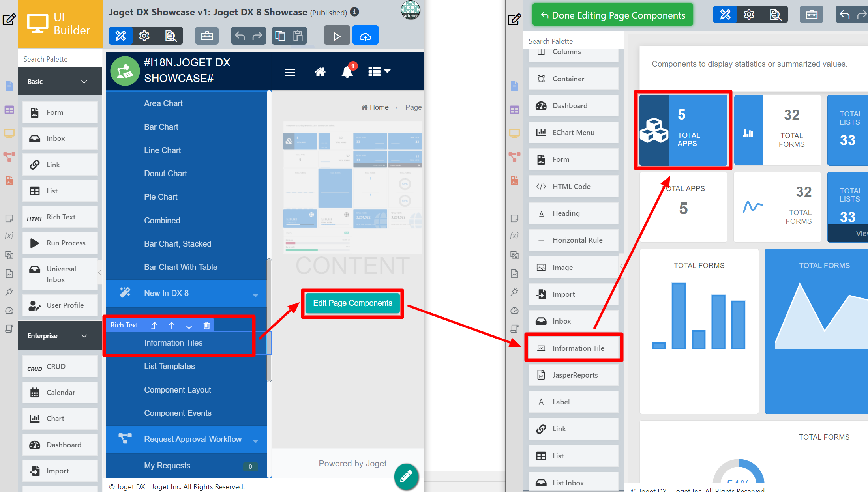This screenshot has height=492, width=868.
Task: Toggle the hamburger menu in header
Action: 290,72
